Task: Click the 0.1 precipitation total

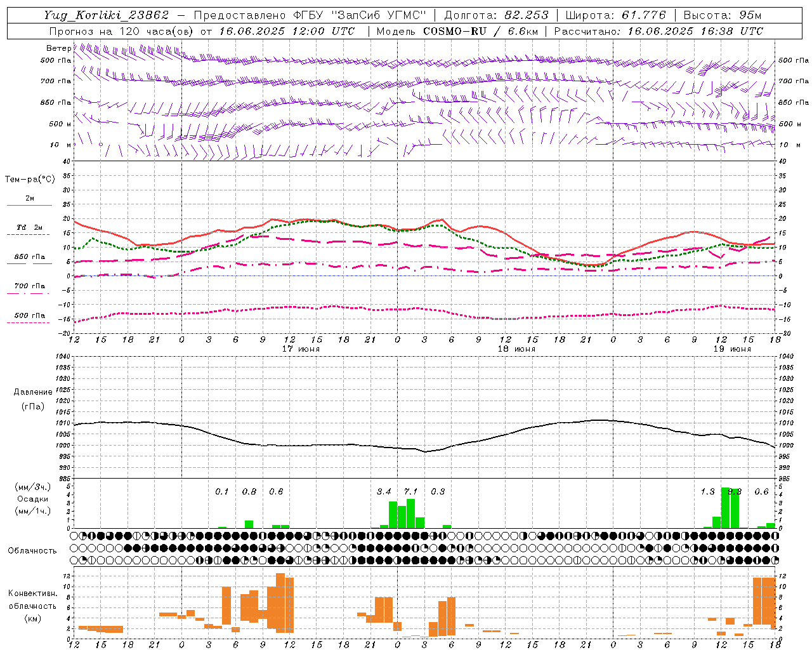Action: (221, 491)
